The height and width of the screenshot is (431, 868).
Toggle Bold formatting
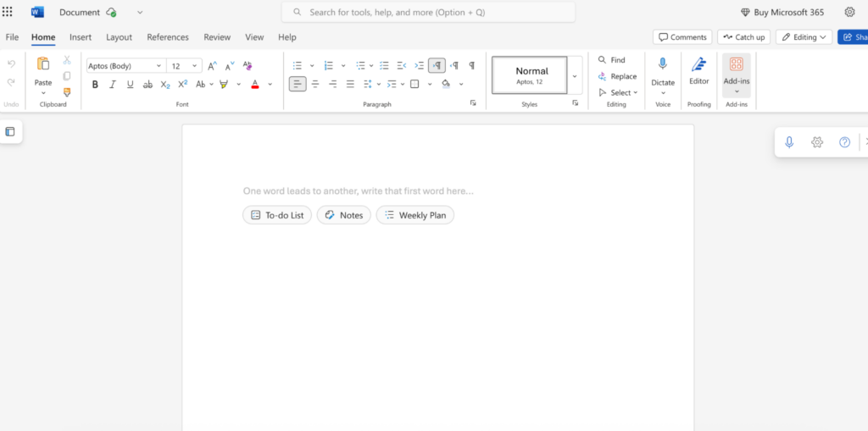click(95, 84)
